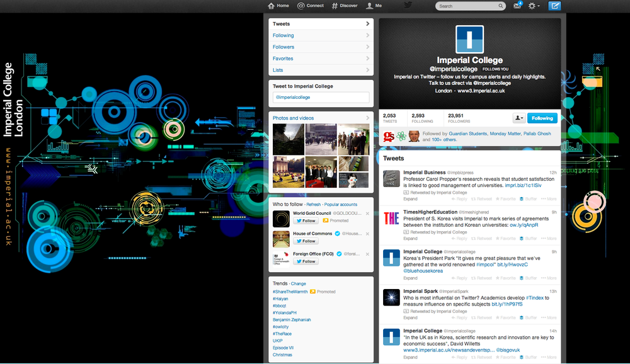Click Imperial College profile logo
Image resolution: width=630 pixels, height=364 pixels.
[x=470, y=40]
